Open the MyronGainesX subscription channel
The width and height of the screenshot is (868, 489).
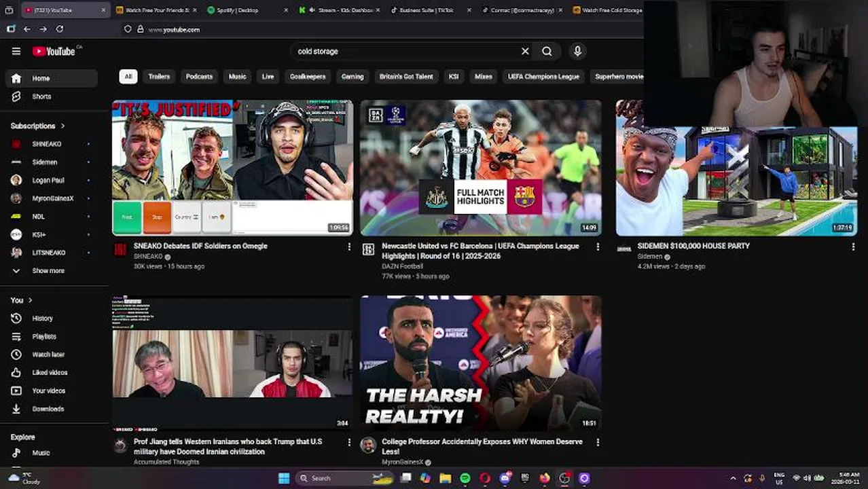tap(51, 198)
